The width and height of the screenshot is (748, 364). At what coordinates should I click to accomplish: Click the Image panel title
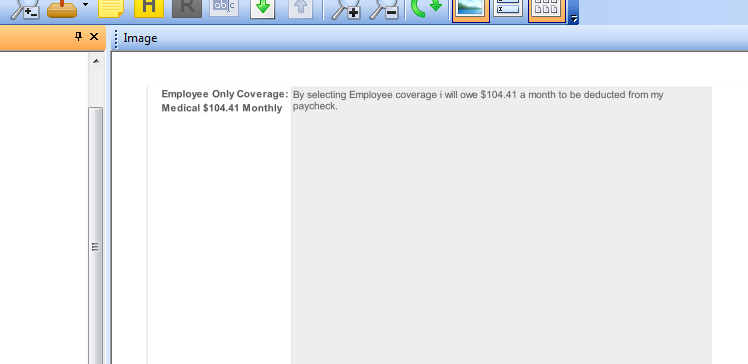point(140,38)
